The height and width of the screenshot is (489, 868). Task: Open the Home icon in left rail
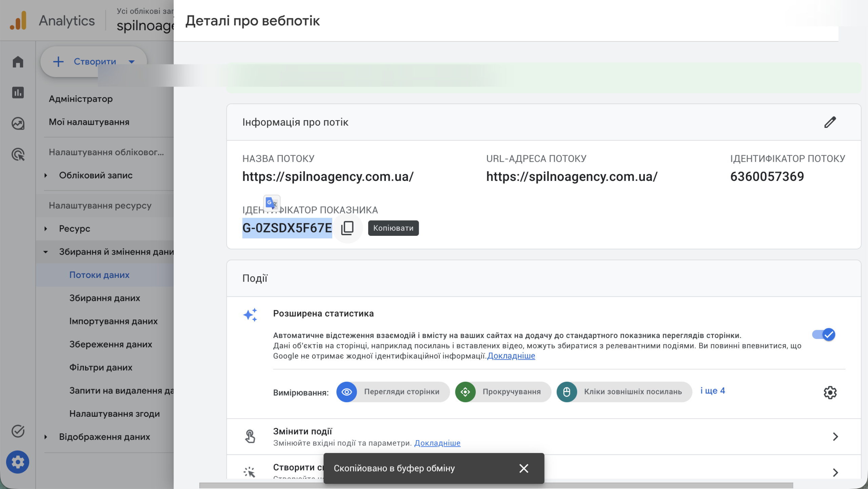point(18,62)
